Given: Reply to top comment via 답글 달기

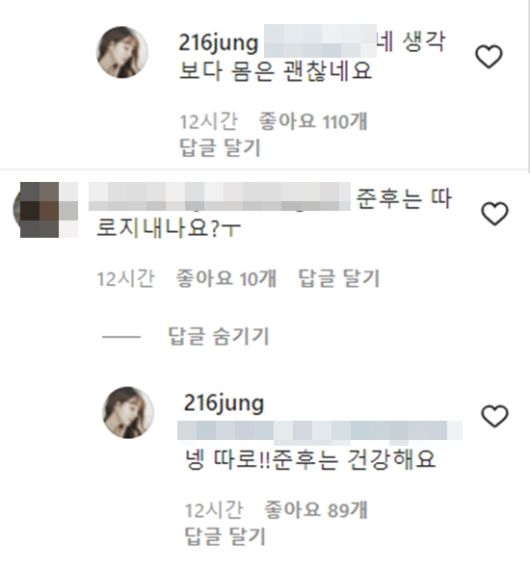Looking at the screenshot, I should coord(220,147).
